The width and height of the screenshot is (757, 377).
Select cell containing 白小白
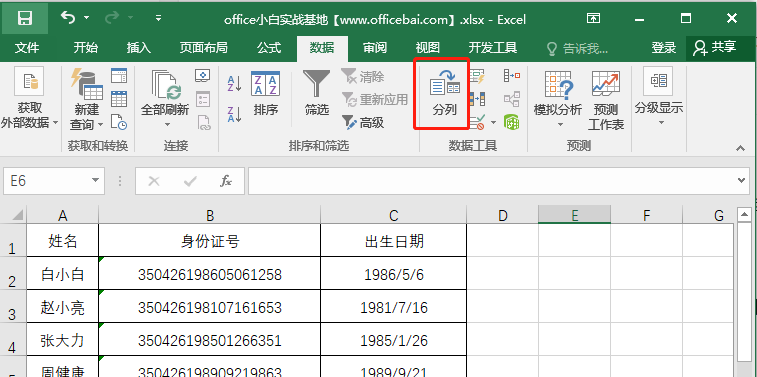tap(63, 274)
